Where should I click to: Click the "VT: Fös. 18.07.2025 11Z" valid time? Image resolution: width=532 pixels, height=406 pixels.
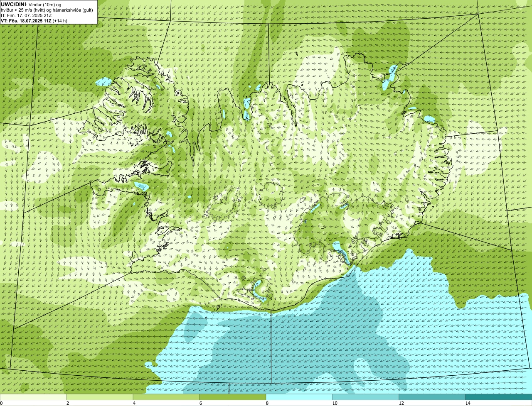26,21
